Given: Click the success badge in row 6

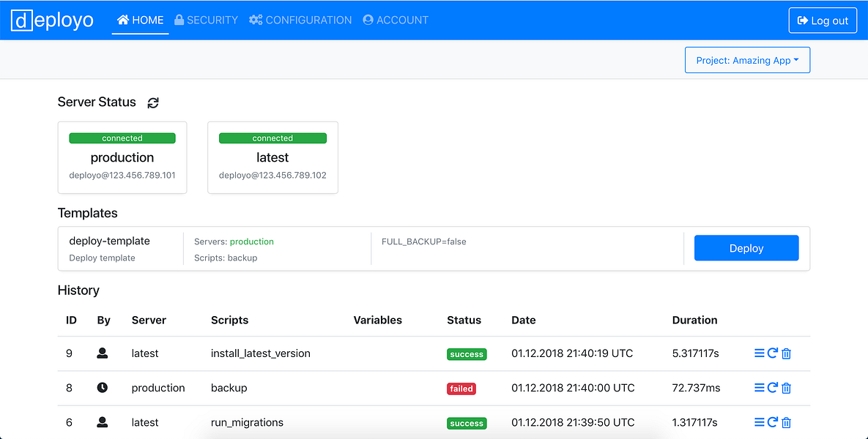Looking at the screenshot, I should [x=467, y=424].
